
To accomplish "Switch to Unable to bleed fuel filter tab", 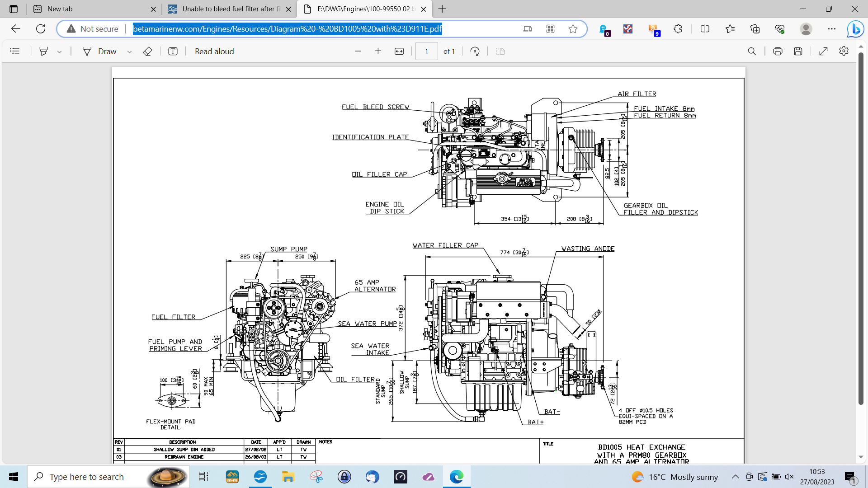I will pos(228,9).
